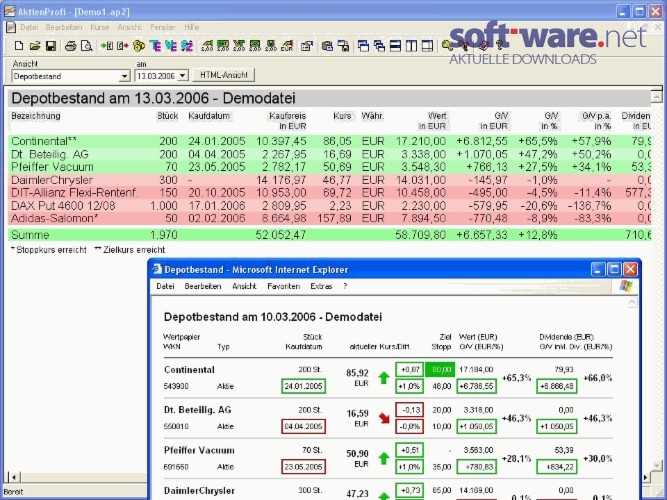Viewport: 667px width, 500px height.
Task: Click the 58.709,80 total value in Summe row
Action: pos(420,235)
